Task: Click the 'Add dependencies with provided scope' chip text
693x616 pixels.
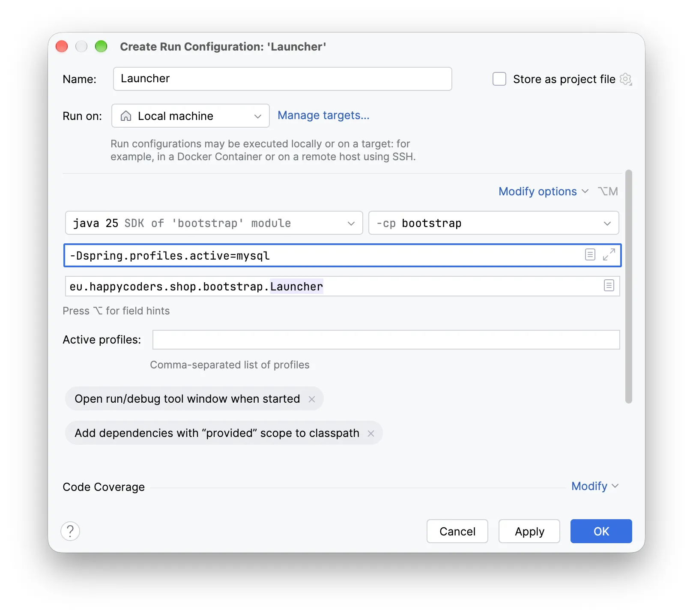Action: (x=217, y=433)
